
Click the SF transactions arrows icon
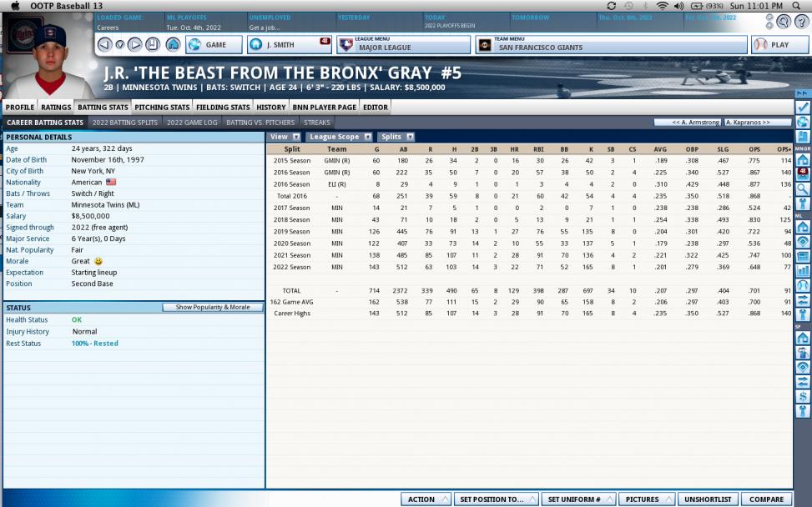[x=803, y=381]
